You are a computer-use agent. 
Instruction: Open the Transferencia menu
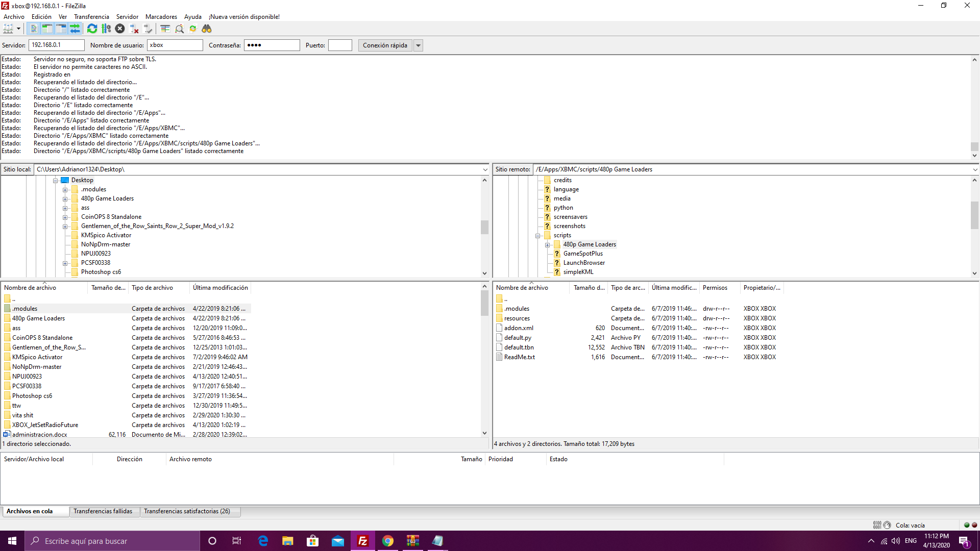click(91, 17)
